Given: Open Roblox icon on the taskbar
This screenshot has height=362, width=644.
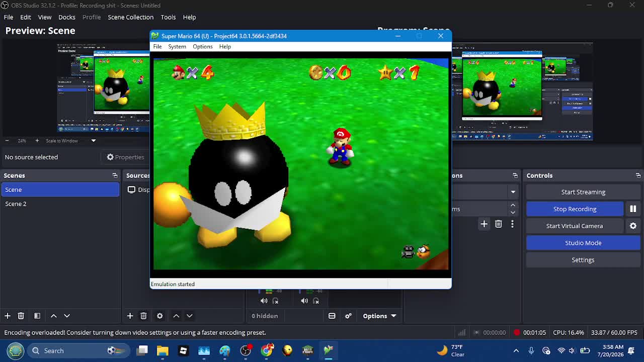Looking at the screenshot, I should 183,350.
